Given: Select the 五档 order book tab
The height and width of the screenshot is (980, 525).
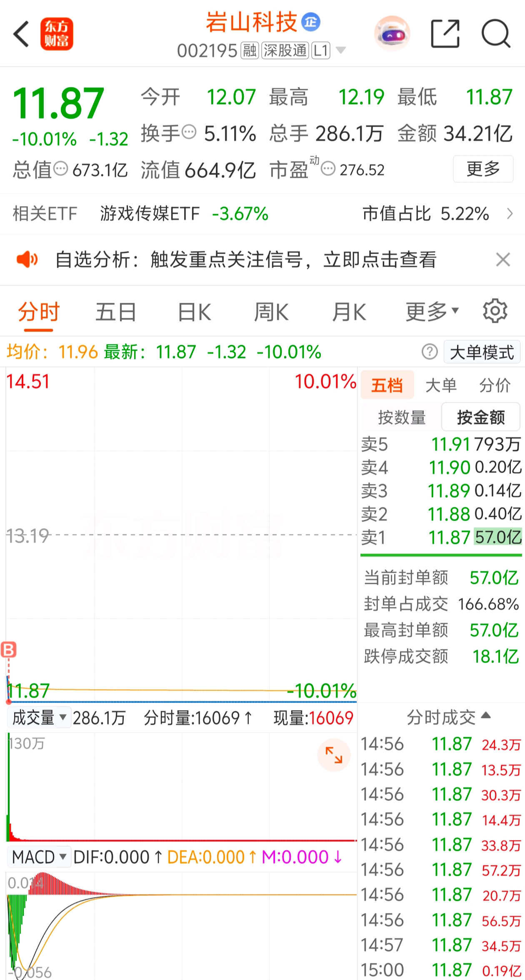Looking at the screenshot, I should pyautogui.click(x=387, y=385).
